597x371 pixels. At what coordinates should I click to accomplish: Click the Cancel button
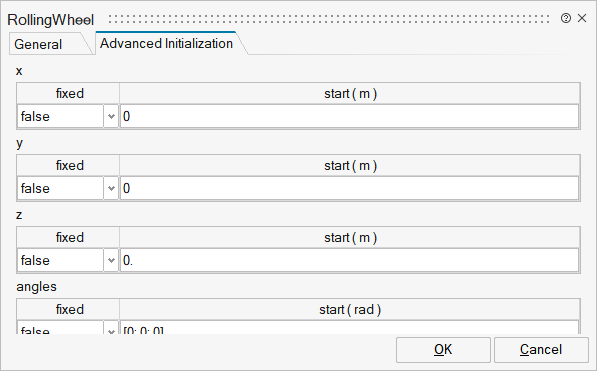click(x=541, y=350)
